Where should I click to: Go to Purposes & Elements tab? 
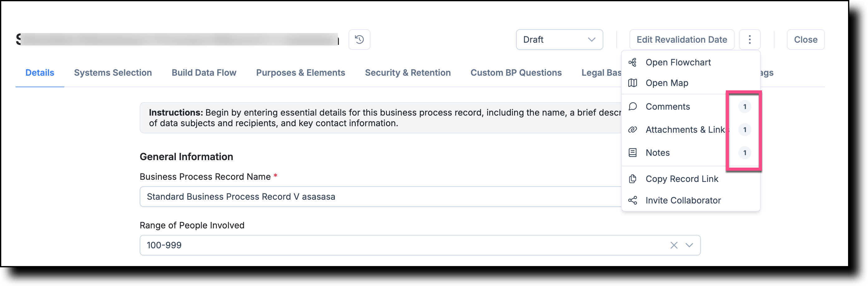pos(300,73)
